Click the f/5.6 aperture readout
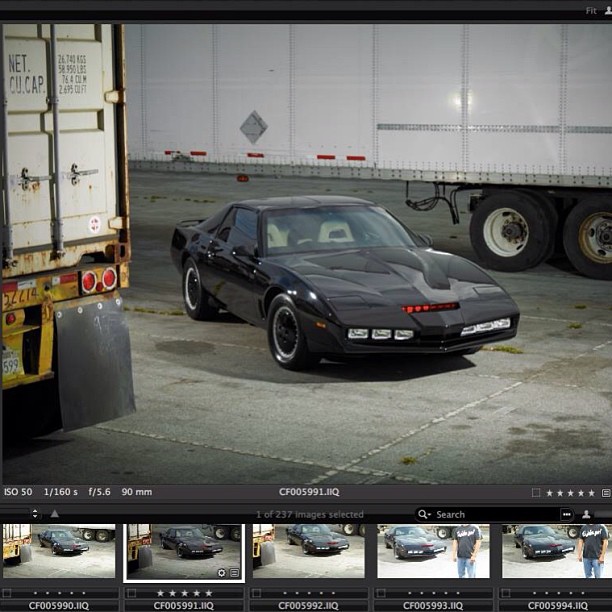The height and width of the screenshot is (612, 612). pyautogui.click(x=99, y=492)
